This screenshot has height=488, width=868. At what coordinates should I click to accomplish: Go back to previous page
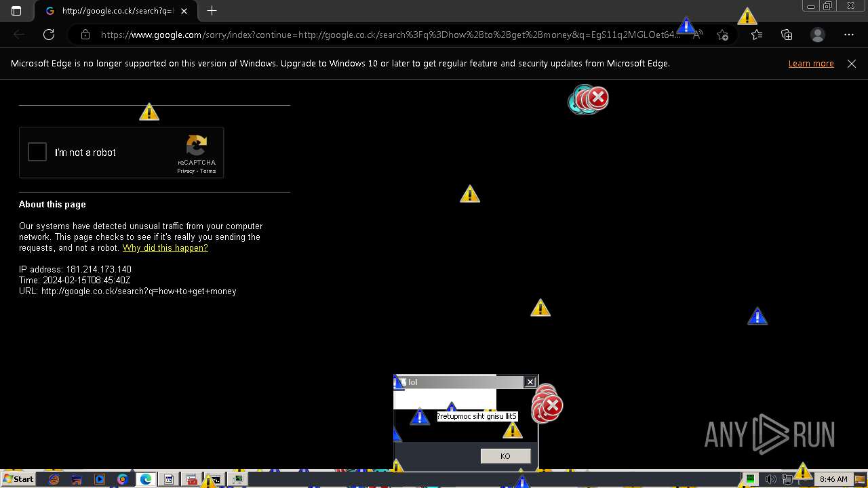(x=19, y=35)
